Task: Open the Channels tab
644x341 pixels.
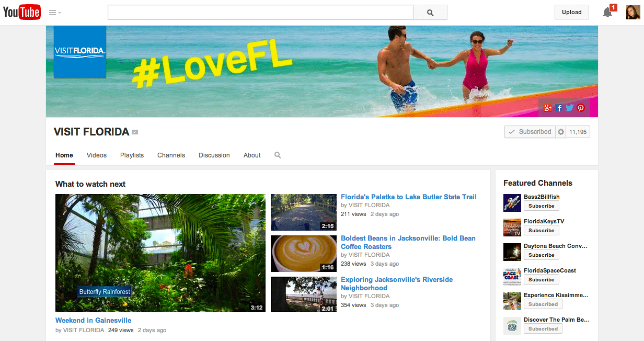Action: click(171, 155)
